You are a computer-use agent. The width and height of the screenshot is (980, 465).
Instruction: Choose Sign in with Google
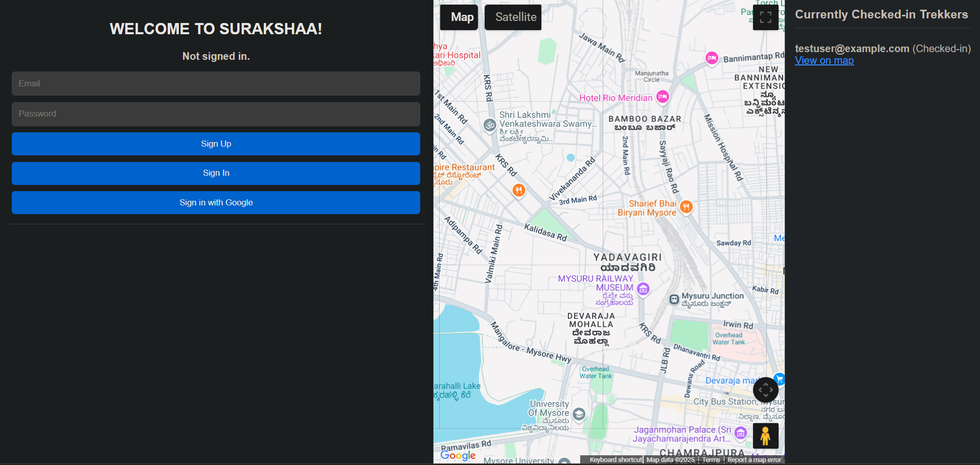[x=216, y=203]
